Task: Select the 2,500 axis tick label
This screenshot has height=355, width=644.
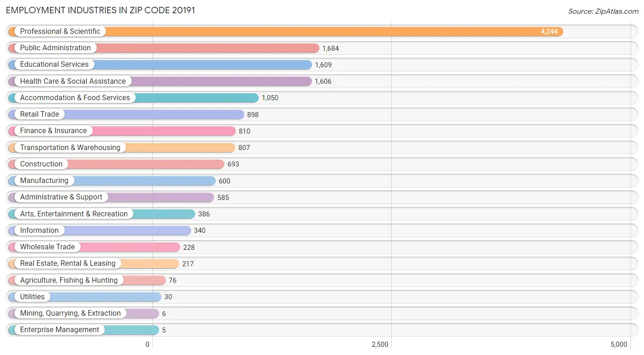Action: click(x=380, y=344)
